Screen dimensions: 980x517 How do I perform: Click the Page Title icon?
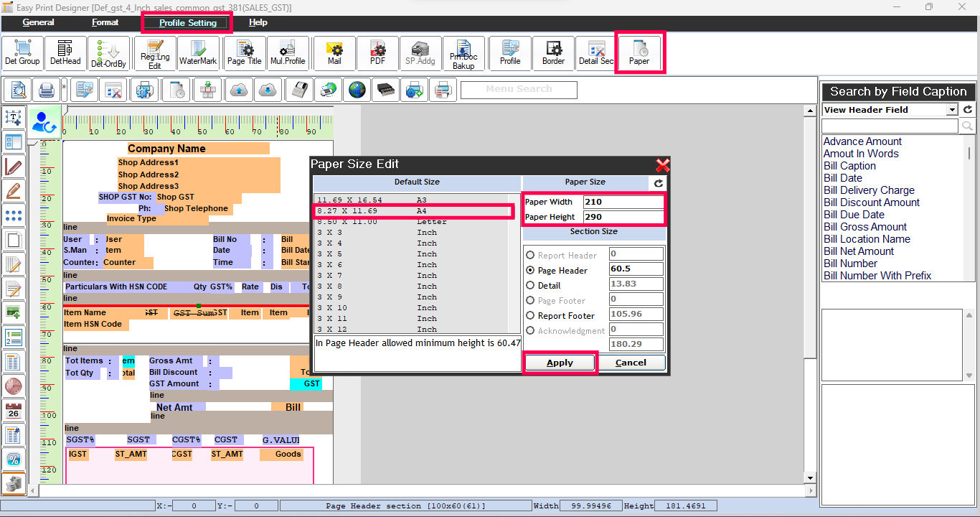pyautogui.click(x=245, y=53)
